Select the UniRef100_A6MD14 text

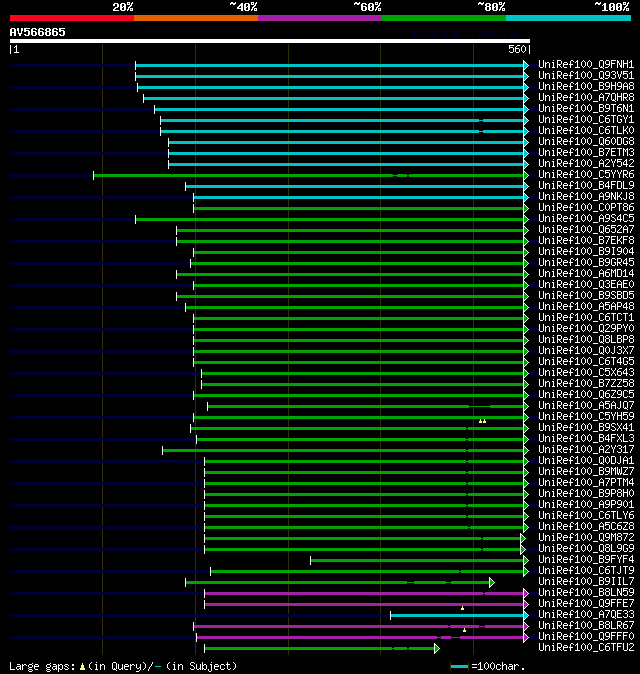click(586, 274)
